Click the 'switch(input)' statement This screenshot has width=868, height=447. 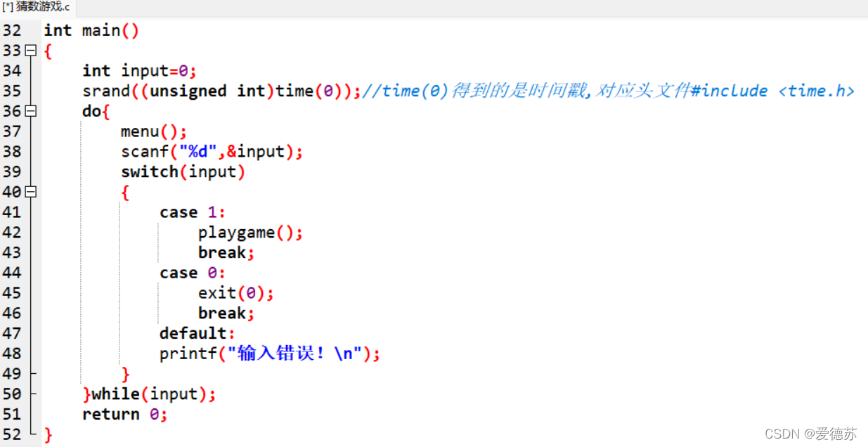coord(183,172)
